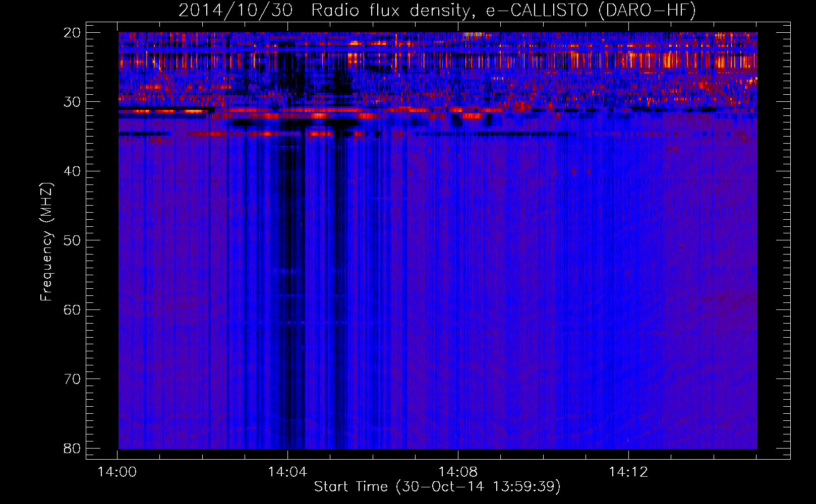Click the 14:00 time tick label

[118, 472]
